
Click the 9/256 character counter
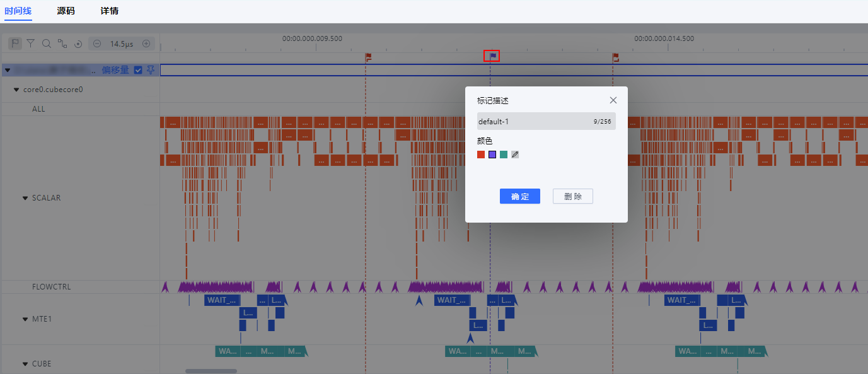[x=602, y=121]
